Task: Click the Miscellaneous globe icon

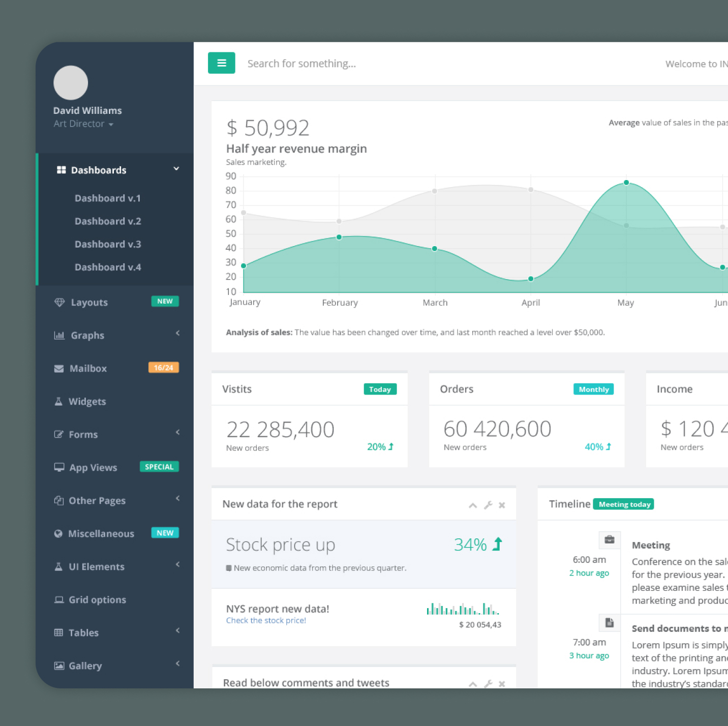Action: tap(58, 533)
